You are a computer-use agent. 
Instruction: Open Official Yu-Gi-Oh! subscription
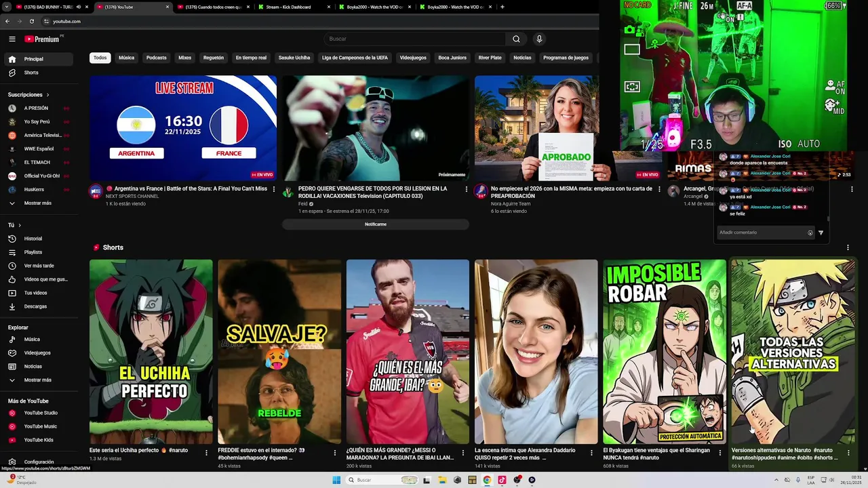coord(39,176)
